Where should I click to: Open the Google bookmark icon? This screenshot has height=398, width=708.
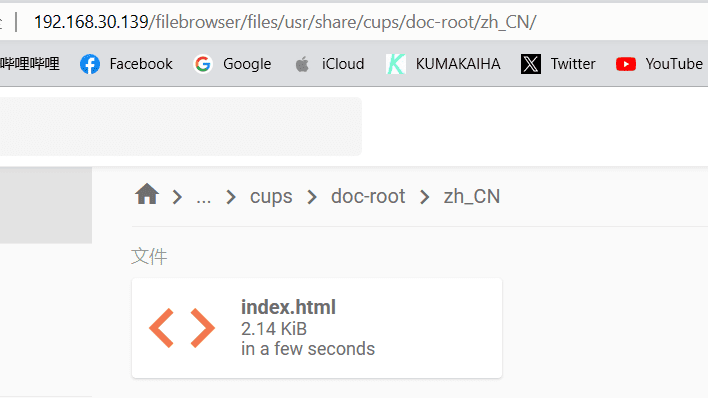(x=203, y=64)
